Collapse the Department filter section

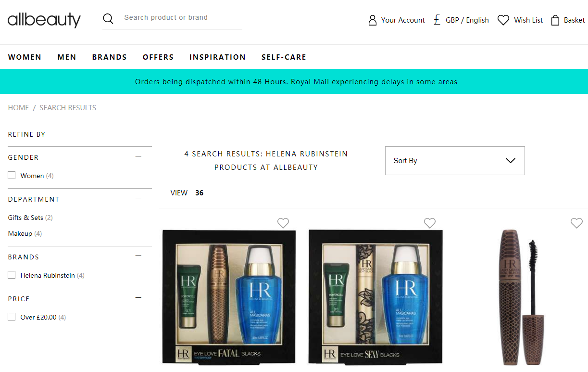point(138,198)
